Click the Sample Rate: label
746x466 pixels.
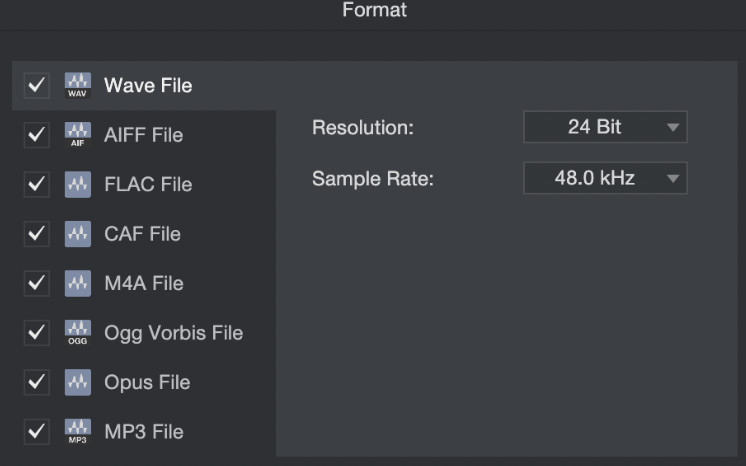coord(373,179)
